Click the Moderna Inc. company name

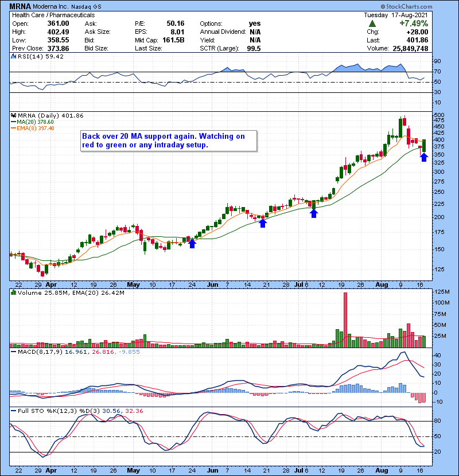[x=50, y=7]
